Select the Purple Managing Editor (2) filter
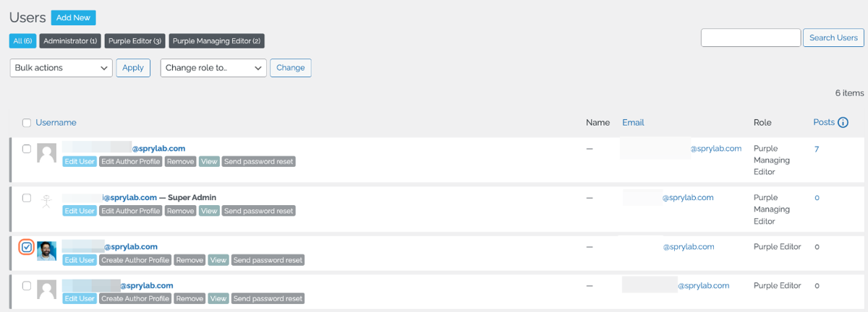The image size is (868, 312). (x=216, y=41)
